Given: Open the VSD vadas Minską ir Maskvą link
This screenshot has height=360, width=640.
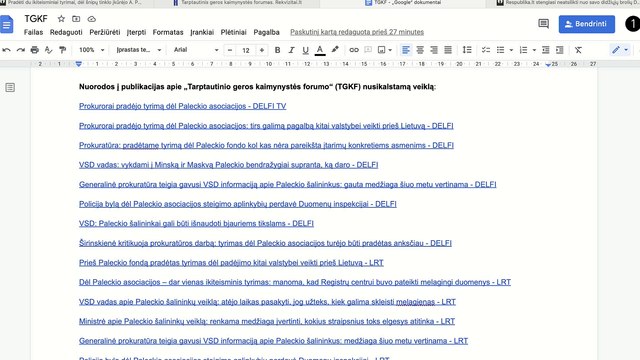Looking at the screenshot, I should [229, 165].
